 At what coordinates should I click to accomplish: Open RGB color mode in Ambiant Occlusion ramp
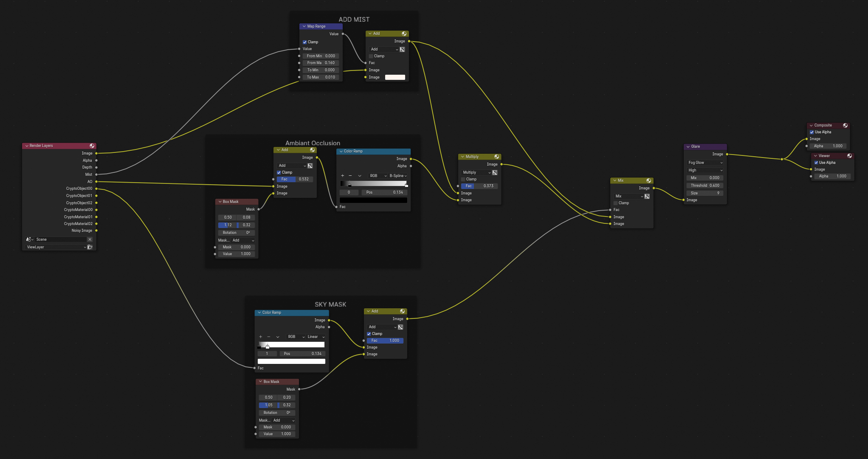pos(378,176)
